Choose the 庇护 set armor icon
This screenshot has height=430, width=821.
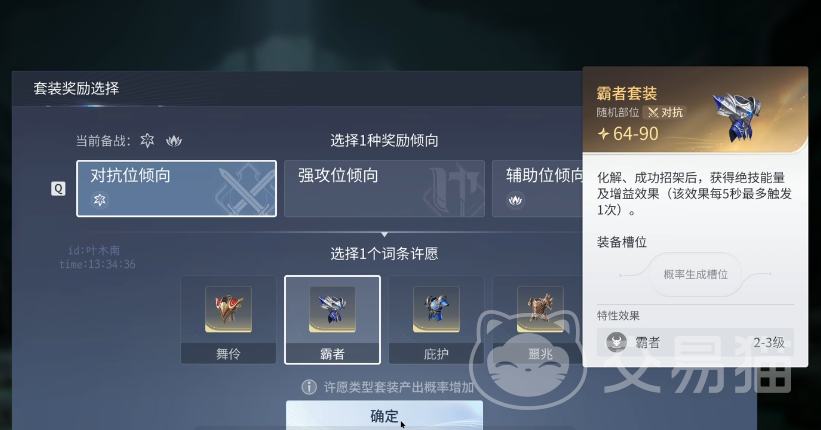436,309
